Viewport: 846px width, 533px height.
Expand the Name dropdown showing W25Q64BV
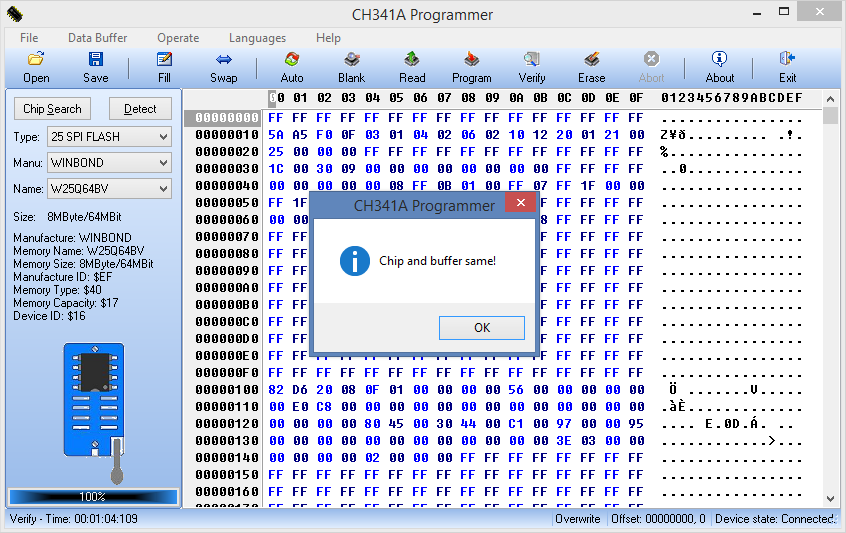tap(110, 189)
